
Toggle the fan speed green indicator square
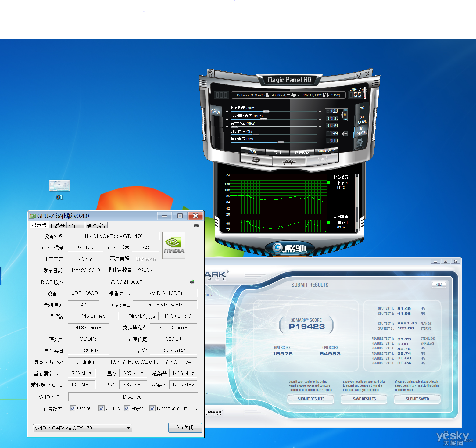point(328,222)
